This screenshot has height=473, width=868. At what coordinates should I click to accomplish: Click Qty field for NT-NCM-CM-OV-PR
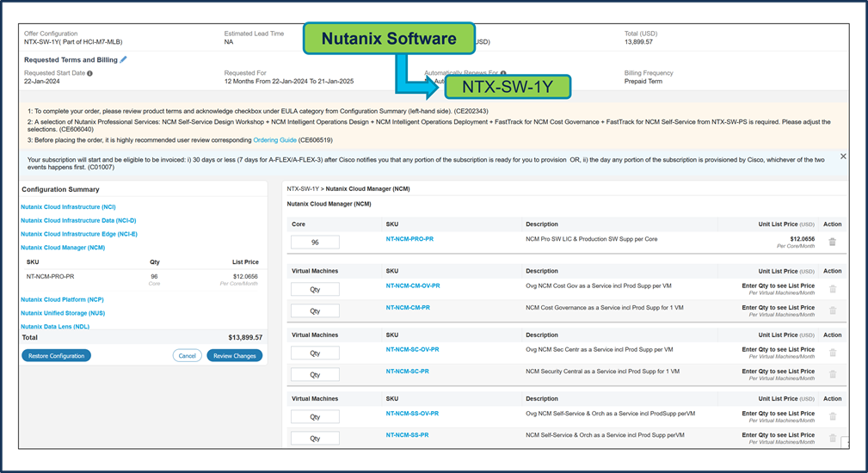pos(315,289)
